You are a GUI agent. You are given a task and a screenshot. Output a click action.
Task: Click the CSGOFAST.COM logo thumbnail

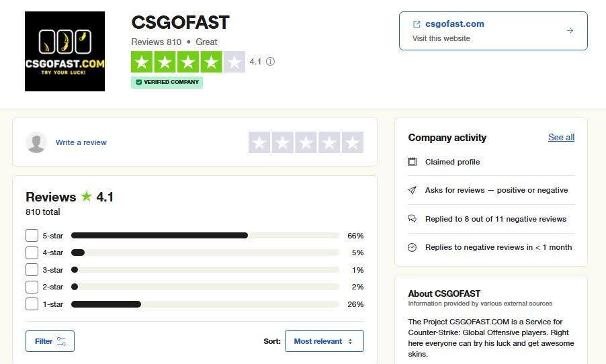tap(64, 51)
